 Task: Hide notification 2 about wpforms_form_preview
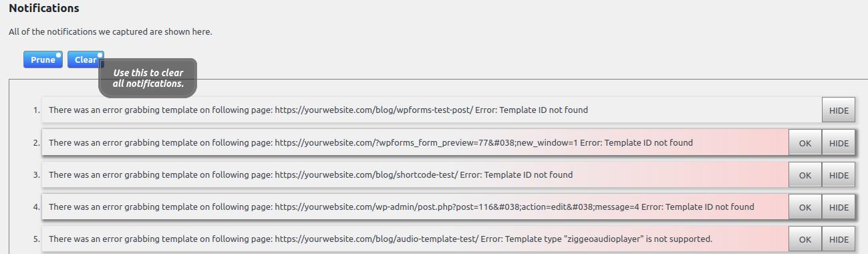click(839, 142)
